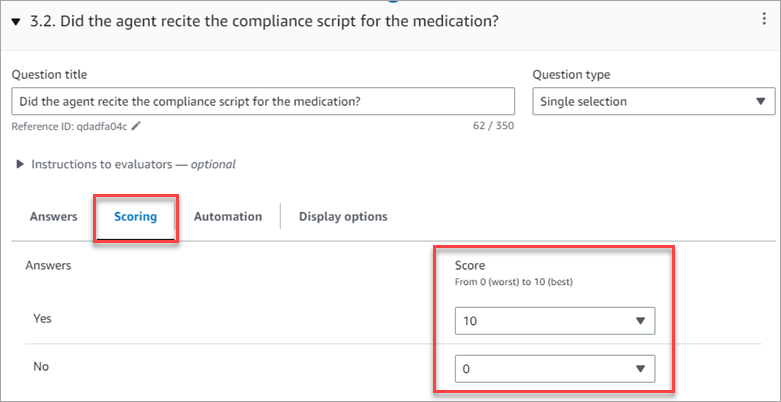
Task: Click the 62 / 350 character counter
Action: [492, 127]
